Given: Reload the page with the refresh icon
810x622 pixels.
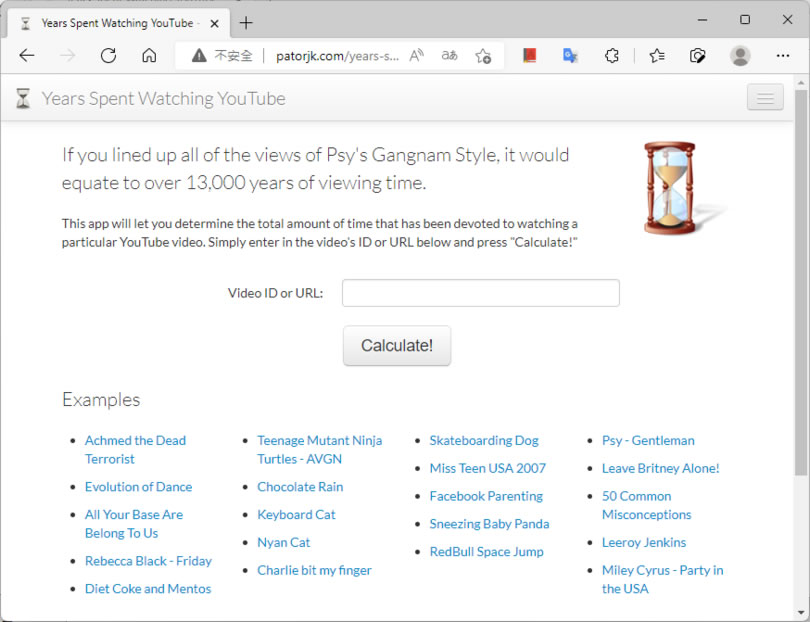Looking at the screenshot, I should pos(108,55).
